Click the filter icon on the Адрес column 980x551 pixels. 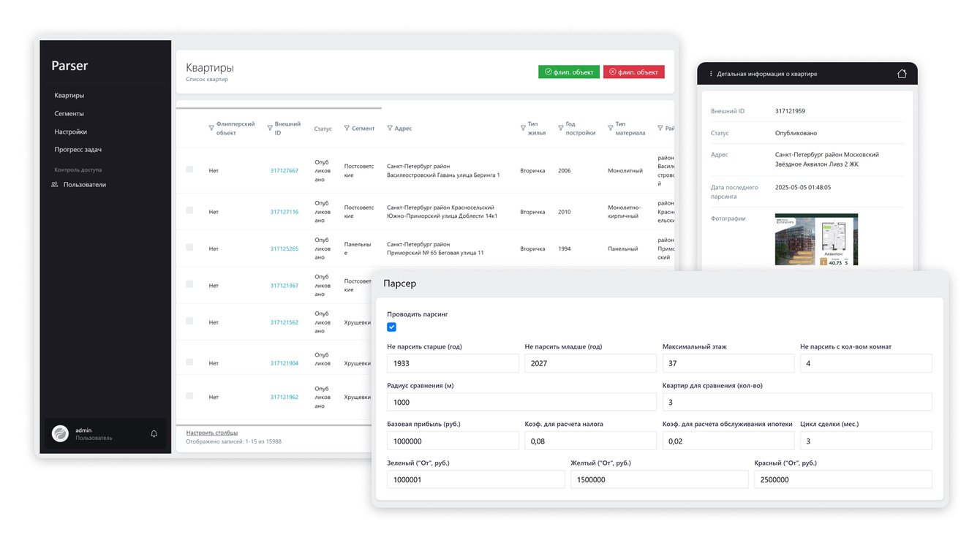[x=390, y=129]
